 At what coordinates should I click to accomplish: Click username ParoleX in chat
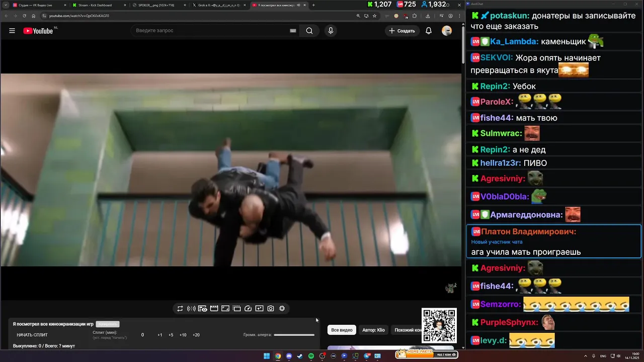(x=497, y=102)
